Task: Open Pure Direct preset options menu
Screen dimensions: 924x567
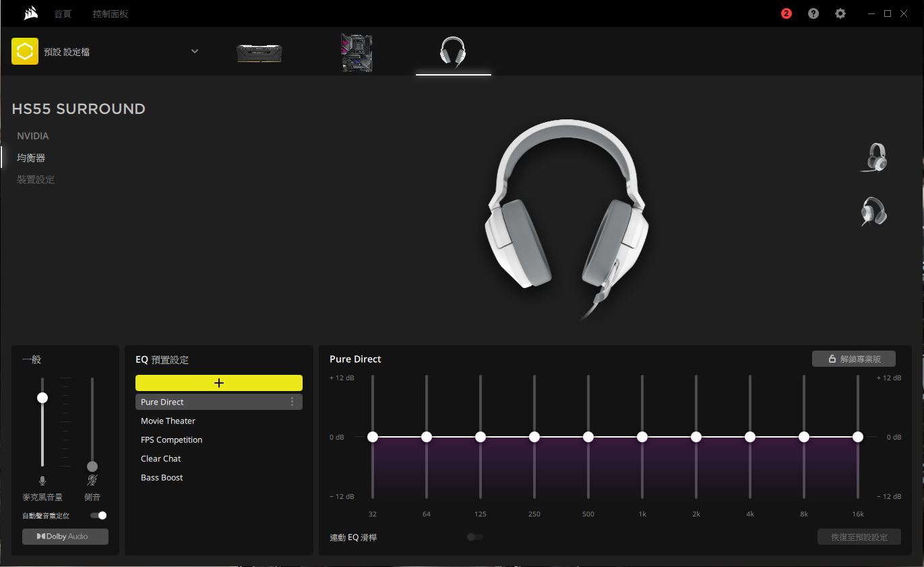Action: point(292,402)
